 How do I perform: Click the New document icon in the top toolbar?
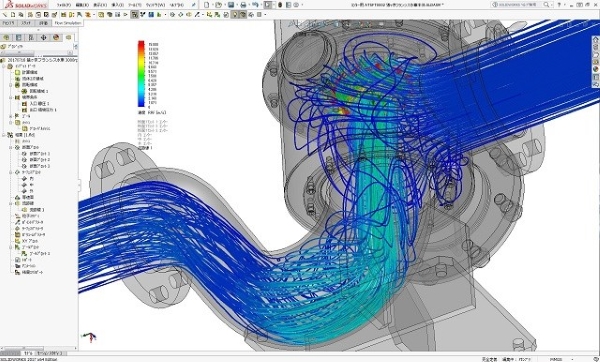(x=207, y=5)
